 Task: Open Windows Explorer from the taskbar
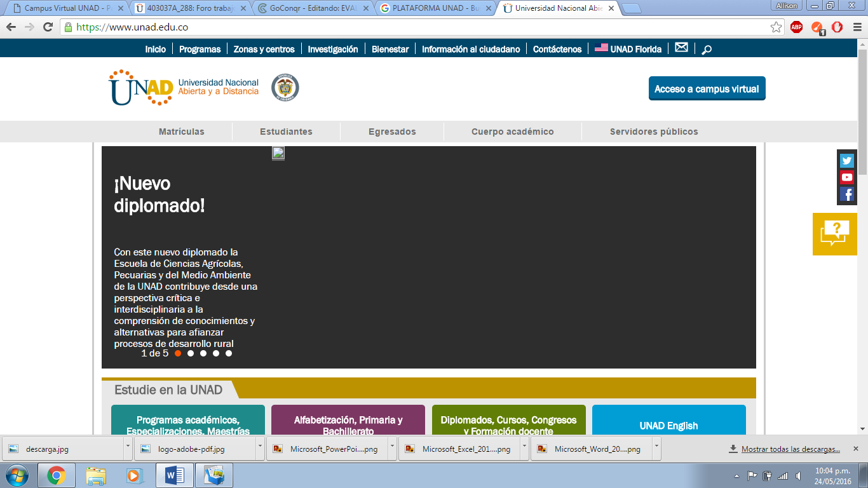(x=96, y=475)
